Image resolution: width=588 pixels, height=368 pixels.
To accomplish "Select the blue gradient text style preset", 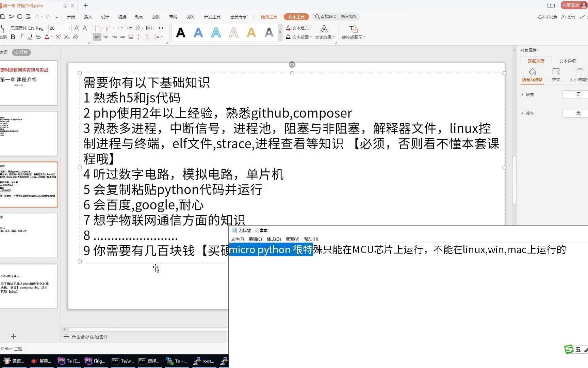I will coord(198,33).
